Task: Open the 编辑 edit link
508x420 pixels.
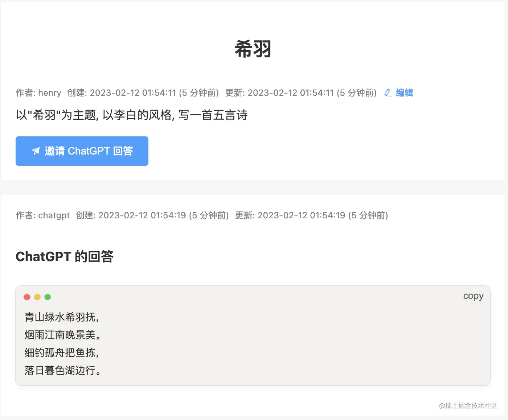Action: [405, 93]
